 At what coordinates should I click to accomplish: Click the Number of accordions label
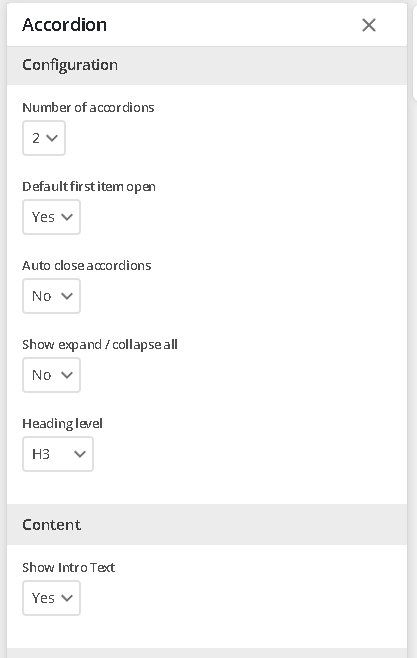tap(89, 107)
